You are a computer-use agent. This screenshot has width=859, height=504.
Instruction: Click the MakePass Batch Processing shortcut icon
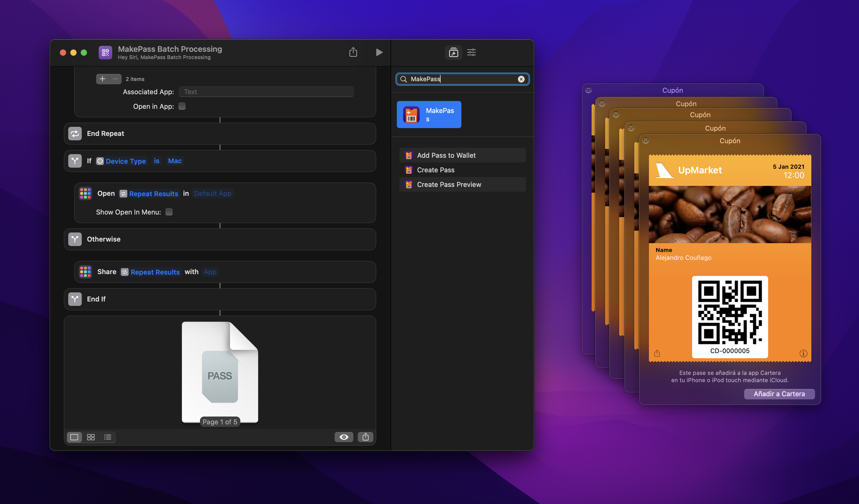pyautogui.click(x=105, y=52)
